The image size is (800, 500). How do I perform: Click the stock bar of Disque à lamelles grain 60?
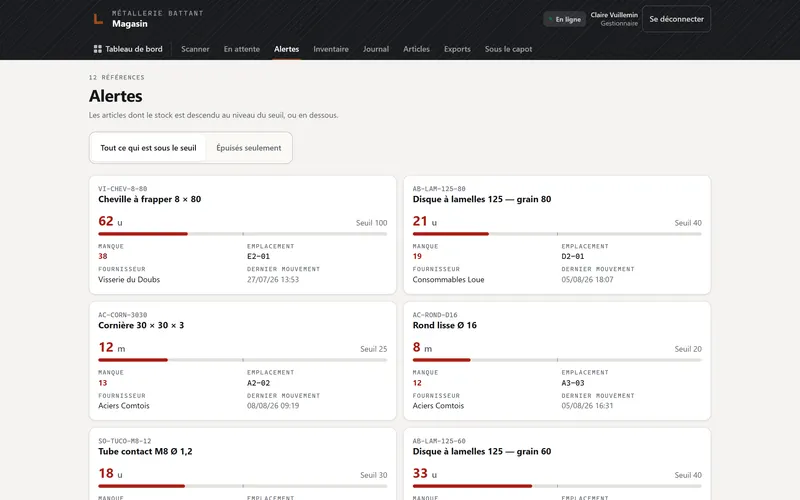click(x=557, y=486)
